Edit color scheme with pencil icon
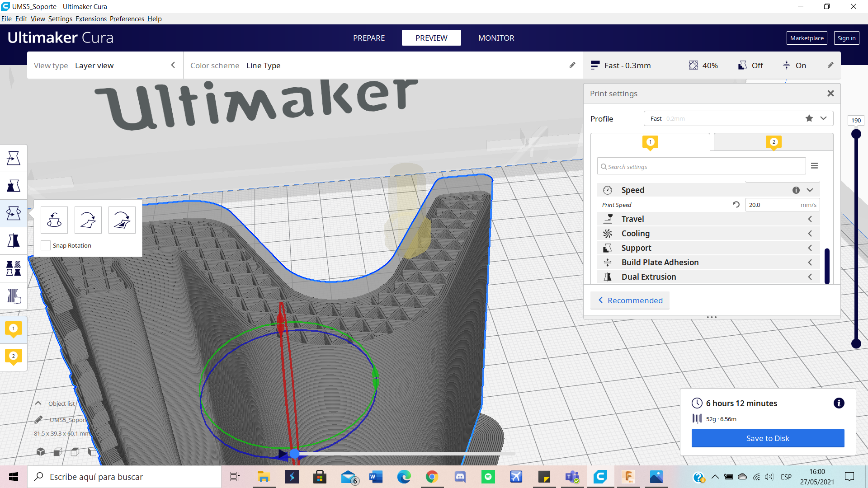This screenshot has width=868, height=488. point(572,65)
